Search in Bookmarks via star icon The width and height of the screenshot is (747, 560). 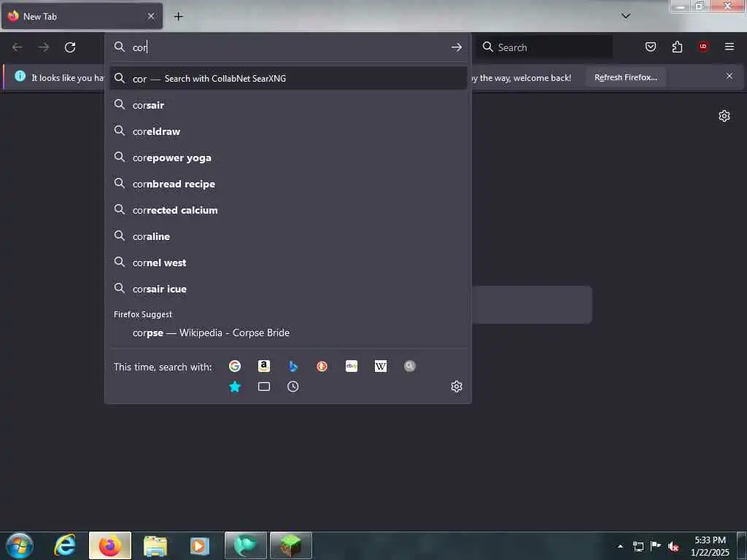click(234, 386)
